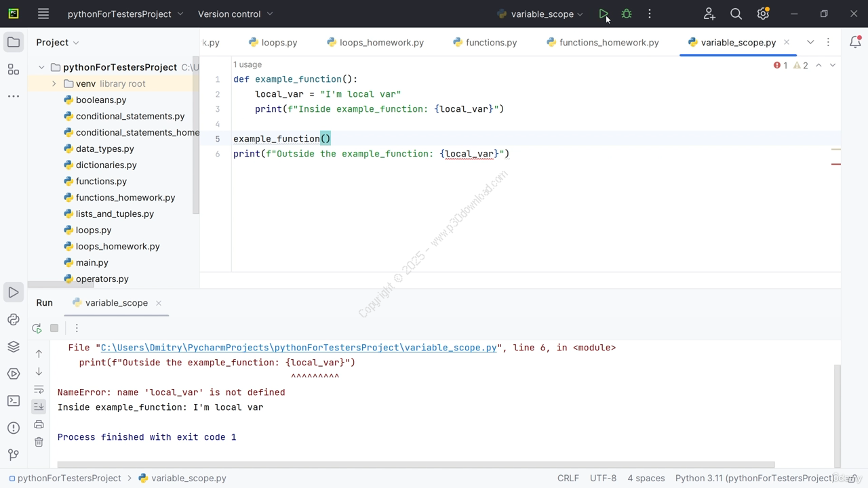Open dictionaries.py in project tree

pyautogui.click(x=106, y=165)
